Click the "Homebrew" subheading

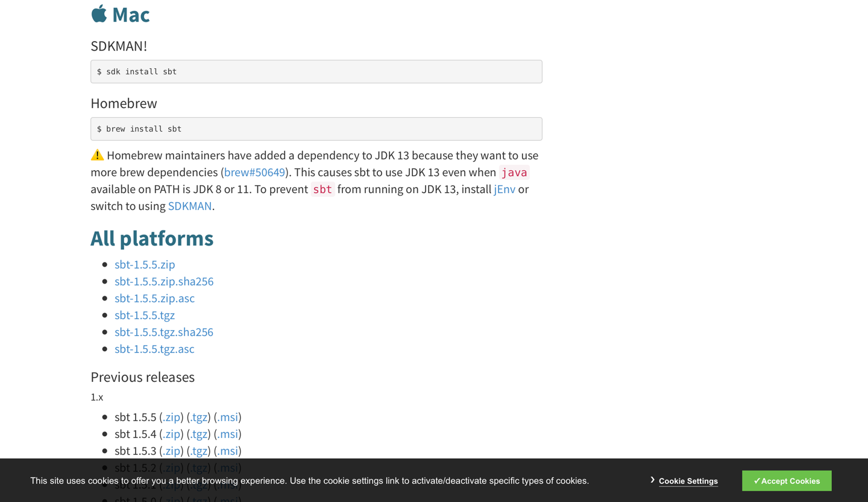tap(124, 103)
